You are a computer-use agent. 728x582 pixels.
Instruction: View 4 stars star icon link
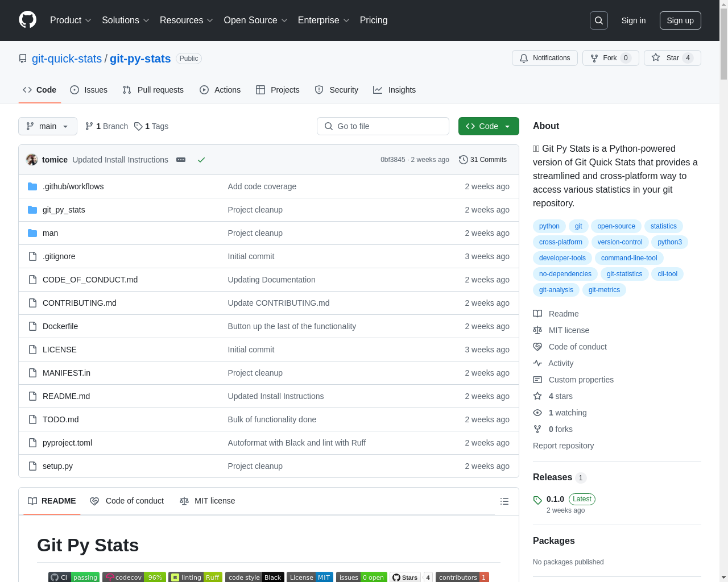(537, 396)
